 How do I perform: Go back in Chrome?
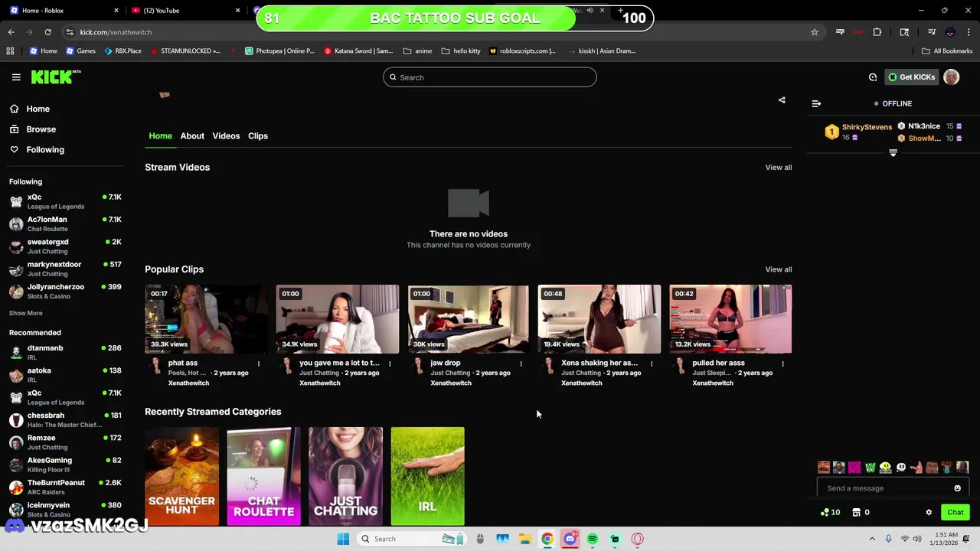pyautogui.click(x=11, y=32)
